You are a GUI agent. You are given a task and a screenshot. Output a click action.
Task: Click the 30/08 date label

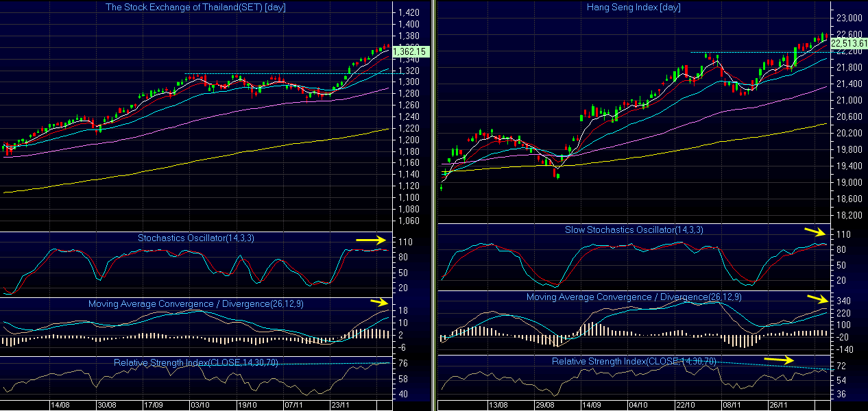(106, 406)
